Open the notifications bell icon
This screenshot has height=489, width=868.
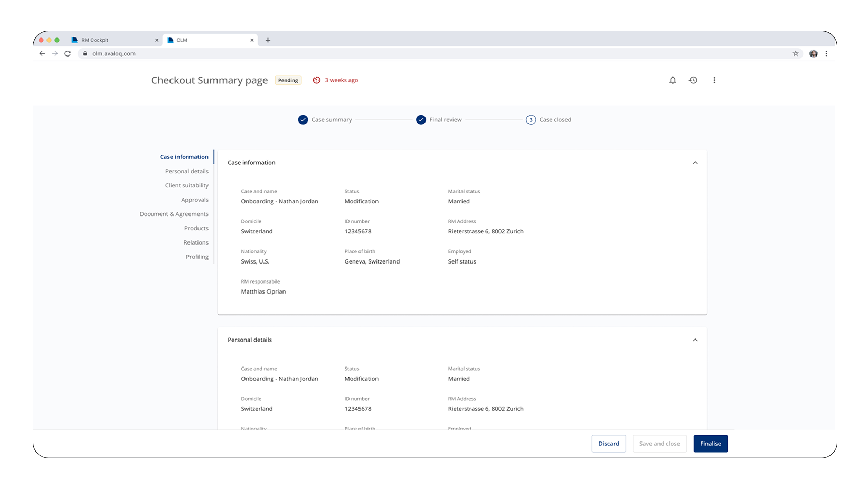click(x=673, y=80)
